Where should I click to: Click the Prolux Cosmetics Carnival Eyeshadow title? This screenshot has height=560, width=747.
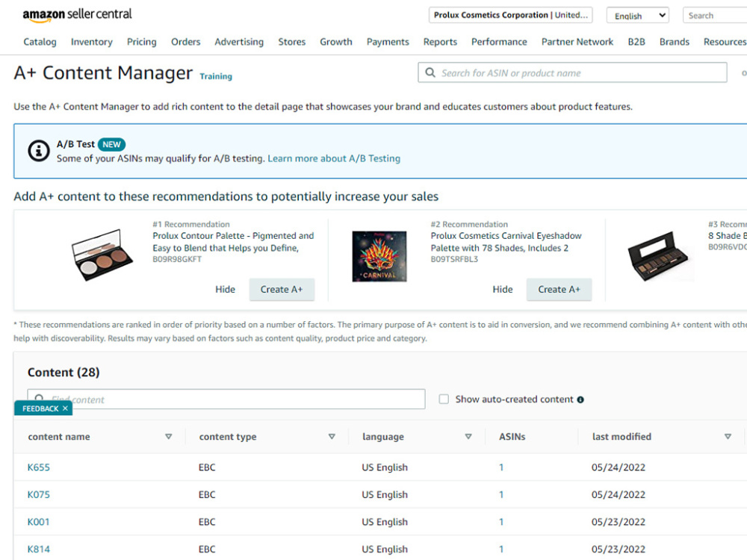point(506,242)
